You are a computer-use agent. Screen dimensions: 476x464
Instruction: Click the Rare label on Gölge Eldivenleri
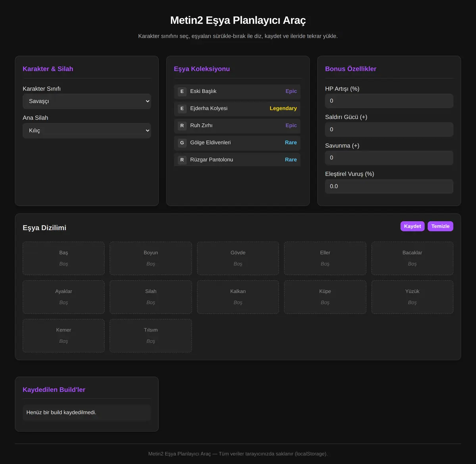(x=291, y=142)
